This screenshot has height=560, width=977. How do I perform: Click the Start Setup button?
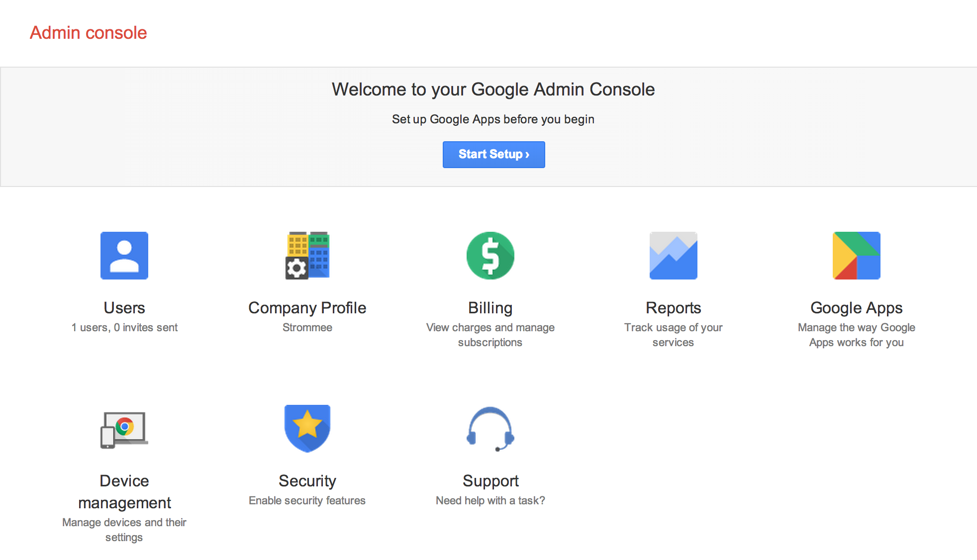[494, 155]
